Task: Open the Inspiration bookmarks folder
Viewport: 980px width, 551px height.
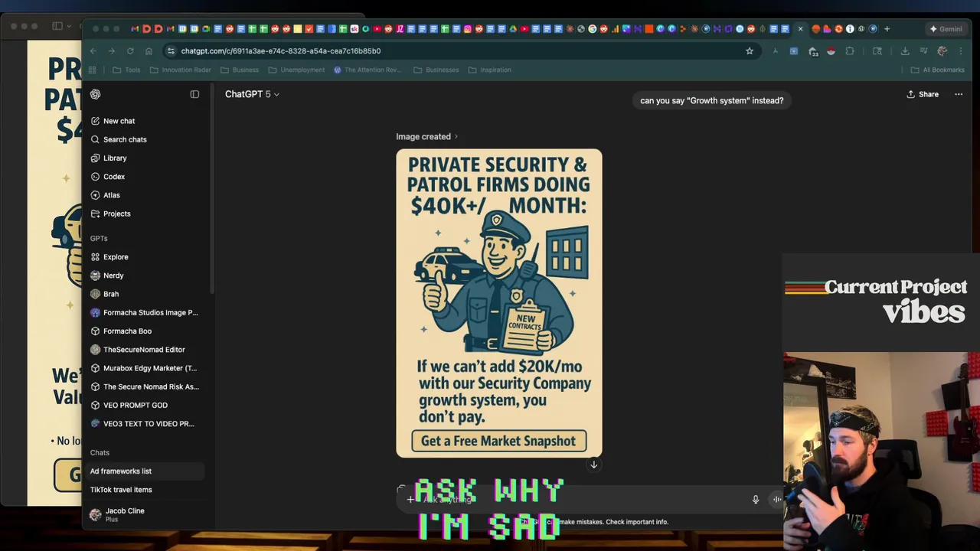Action: coord(490,70)
